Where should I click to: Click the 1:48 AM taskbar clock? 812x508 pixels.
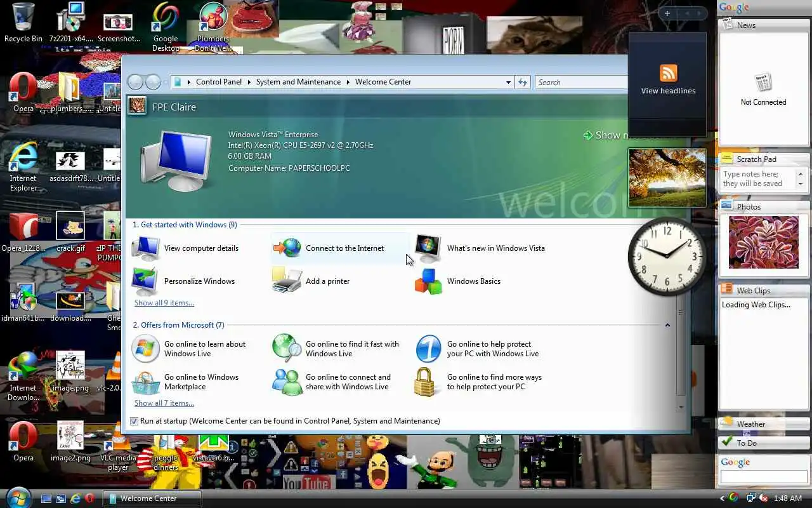click(788, 498)
